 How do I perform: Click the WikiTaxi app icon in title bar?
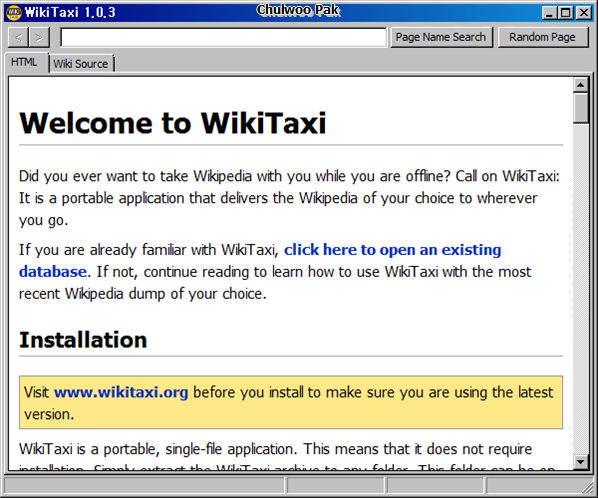14,13
